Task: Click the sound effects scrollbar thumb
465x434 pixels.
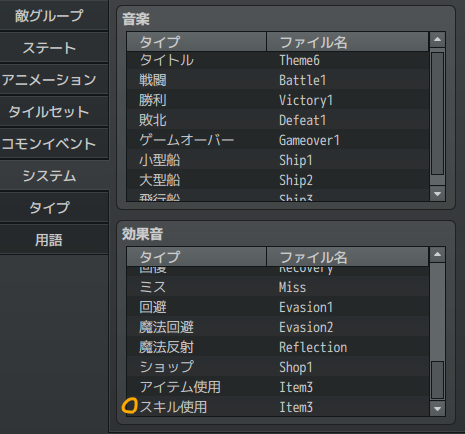Action: (437, 380)
